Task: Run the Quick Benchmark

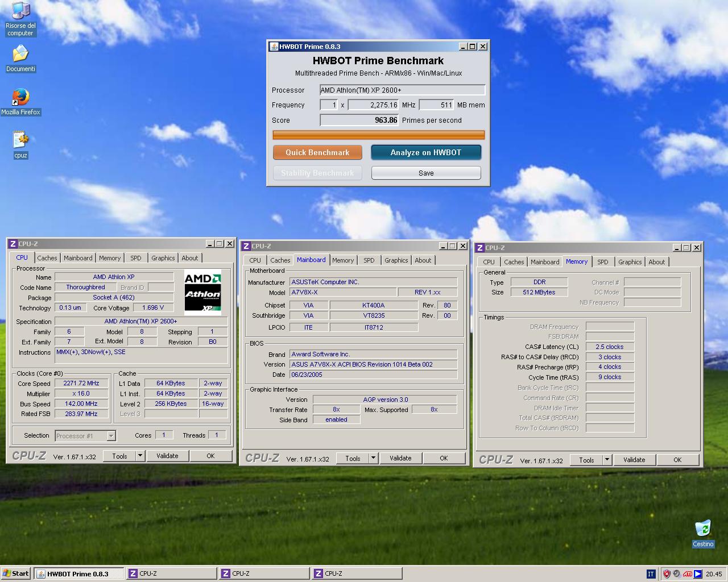Action: (317, 152)
